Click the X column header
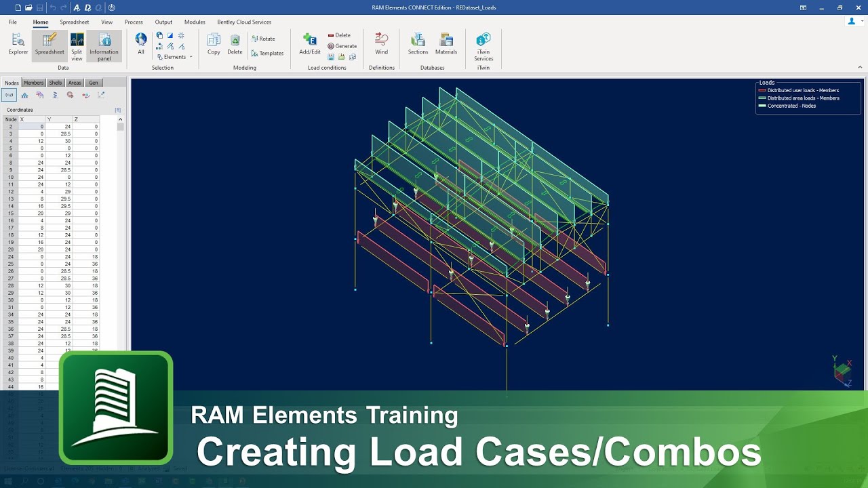 pyautogui.click(x=31, y=119)
